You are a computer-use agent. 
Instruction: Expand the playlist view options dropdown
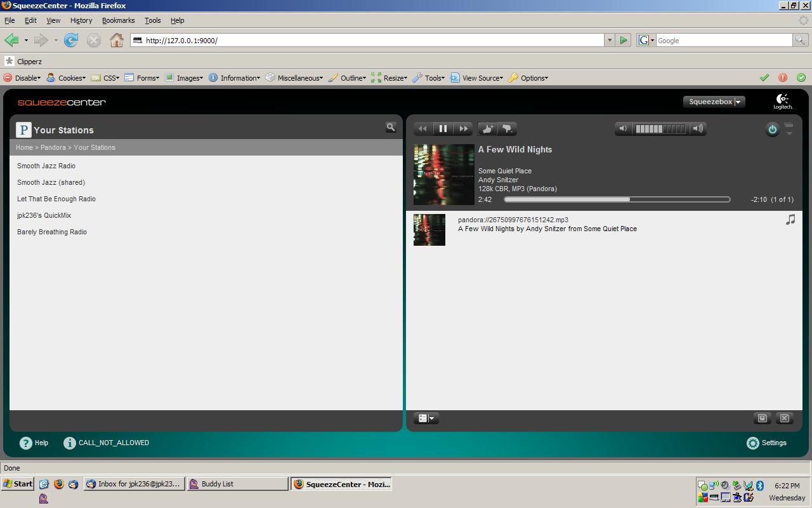click(426, 418)
